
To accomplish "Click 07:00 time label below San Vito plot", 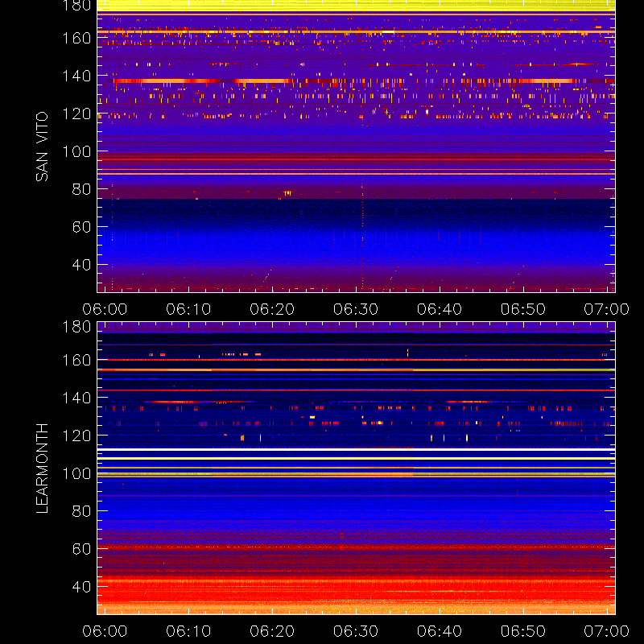I will (607, 309).
